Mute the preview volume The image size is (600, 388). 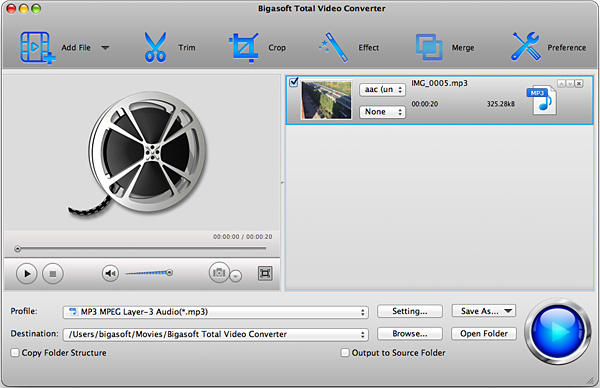pyautogui.click(x=110, y=273)
